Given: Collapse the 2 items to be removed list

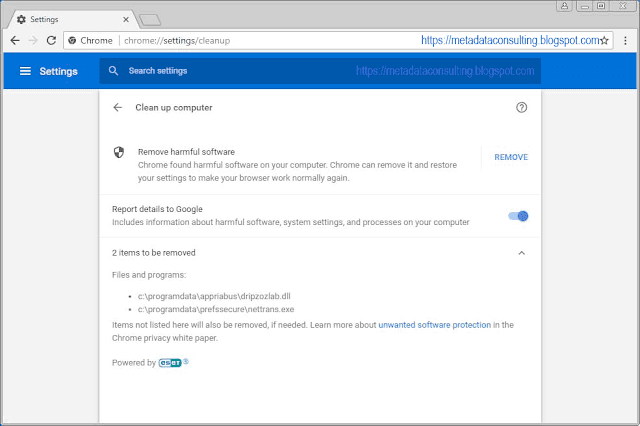Looking at the screenshot, I should [x=521, y=253].
